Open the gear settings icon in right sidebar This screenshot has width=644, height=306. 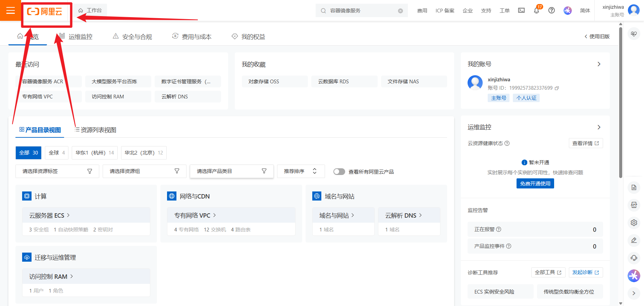(x=634, y=223)
